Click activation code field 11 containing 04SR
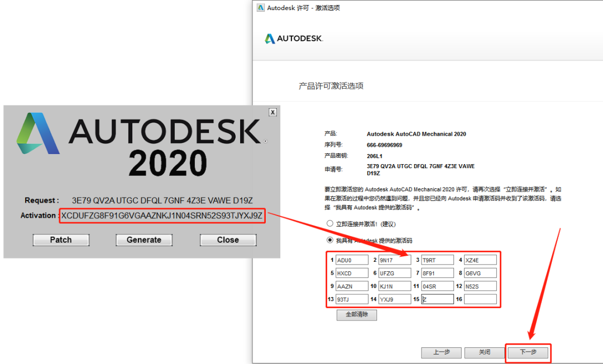The width and height of the screenshot is (603, 364). (x=437, y=286)
